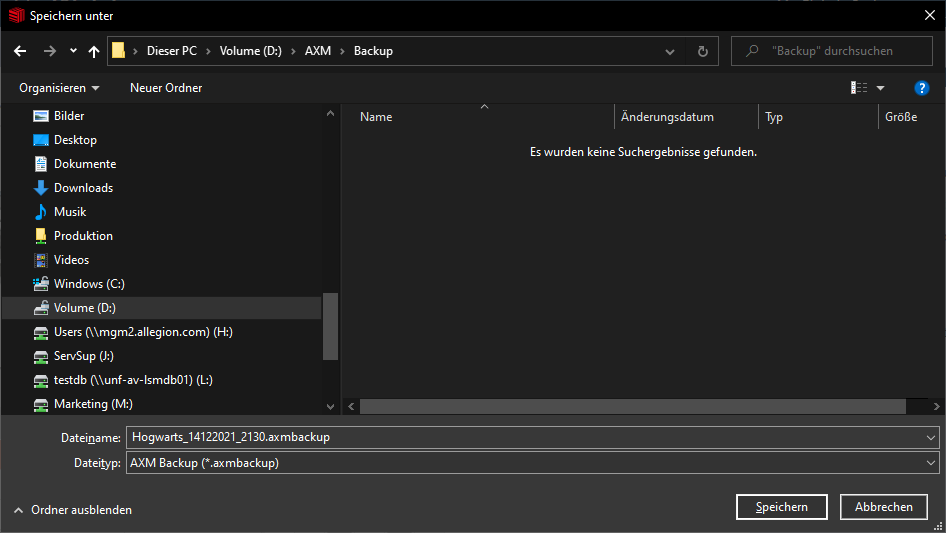The width and height of the screenshot is (946, 533).
Task: Refresh the Backup folder view
Action: click(x=702, y=51)
